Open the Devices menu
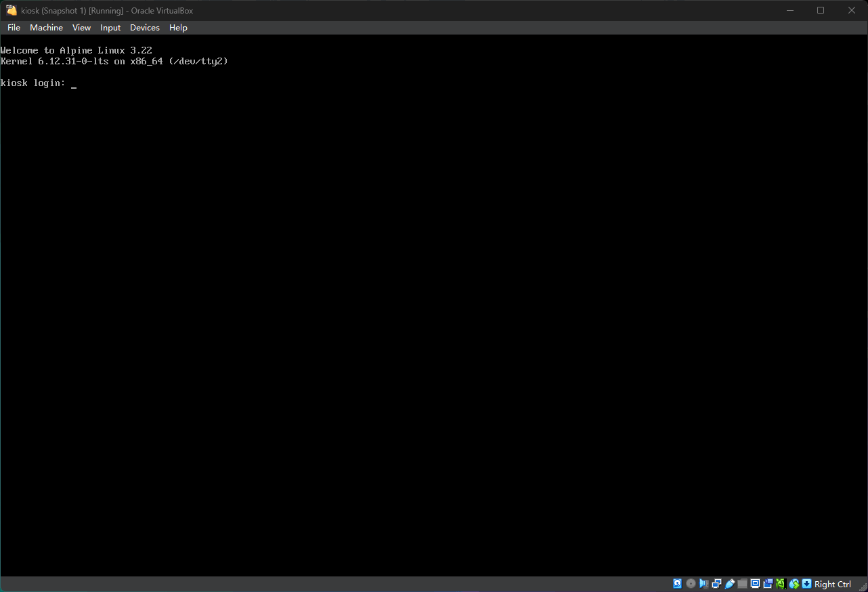868x592 pixels. [145, 28]
